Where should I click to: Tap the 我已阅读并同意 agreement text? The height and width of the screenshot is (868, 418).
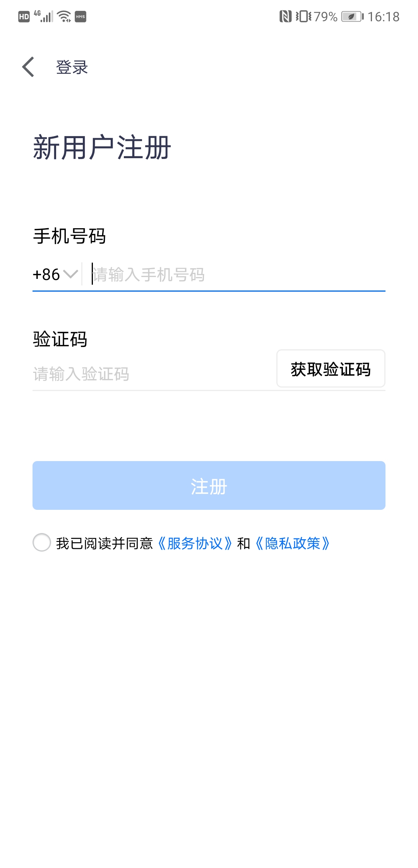coord(104,543)
